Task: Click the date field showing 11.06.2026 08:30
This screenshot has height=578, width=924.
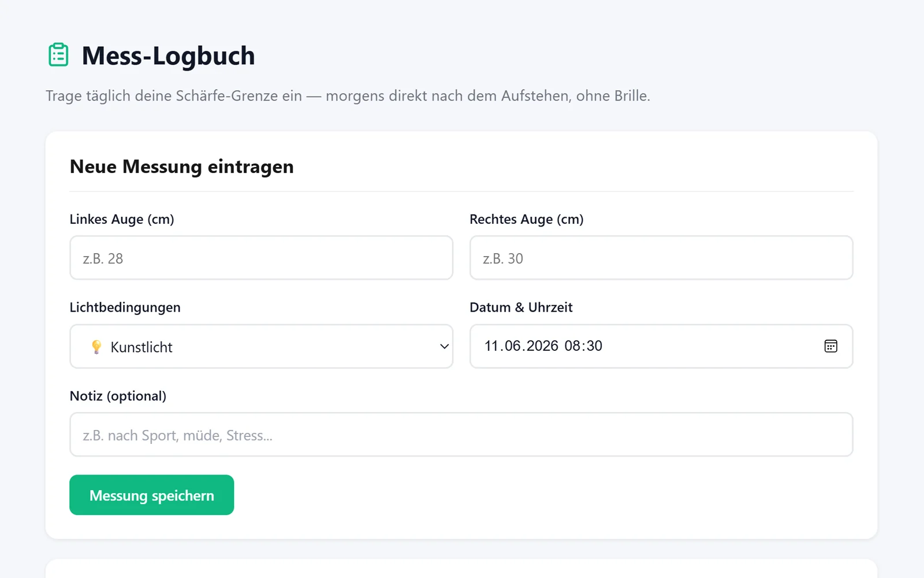Action: (661, 346)
